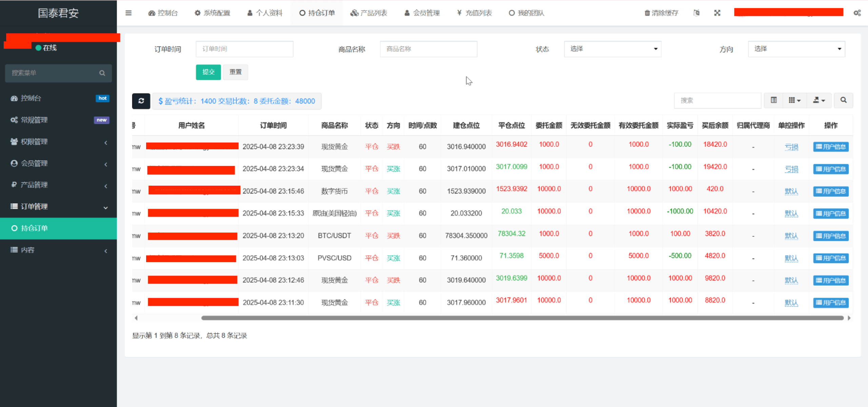Screen dimensions: 868x407
Task: Switch to the 产品列表 tab
Action: [x=369, y=13]
